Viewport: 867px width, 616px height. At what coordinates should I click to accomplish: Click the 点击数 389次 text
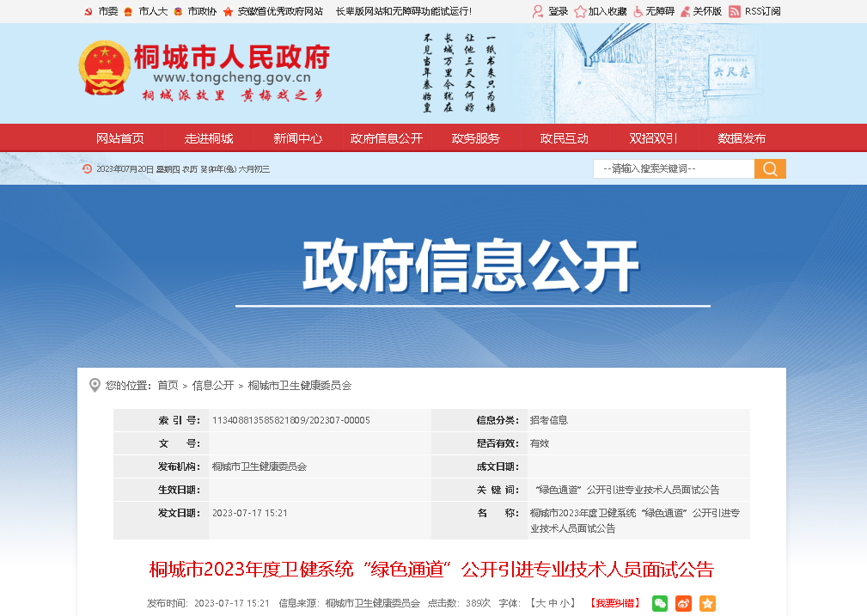459,603
